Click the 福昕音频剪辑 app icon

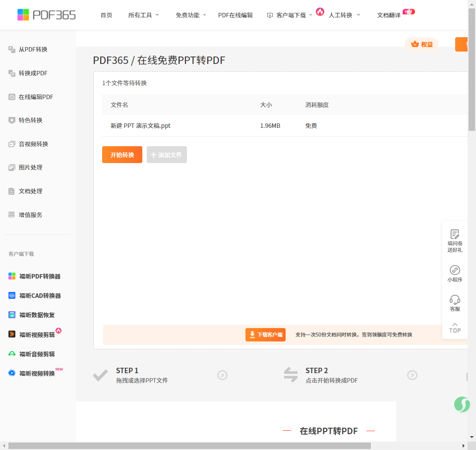pyautogui.click(x=12, y=354)
